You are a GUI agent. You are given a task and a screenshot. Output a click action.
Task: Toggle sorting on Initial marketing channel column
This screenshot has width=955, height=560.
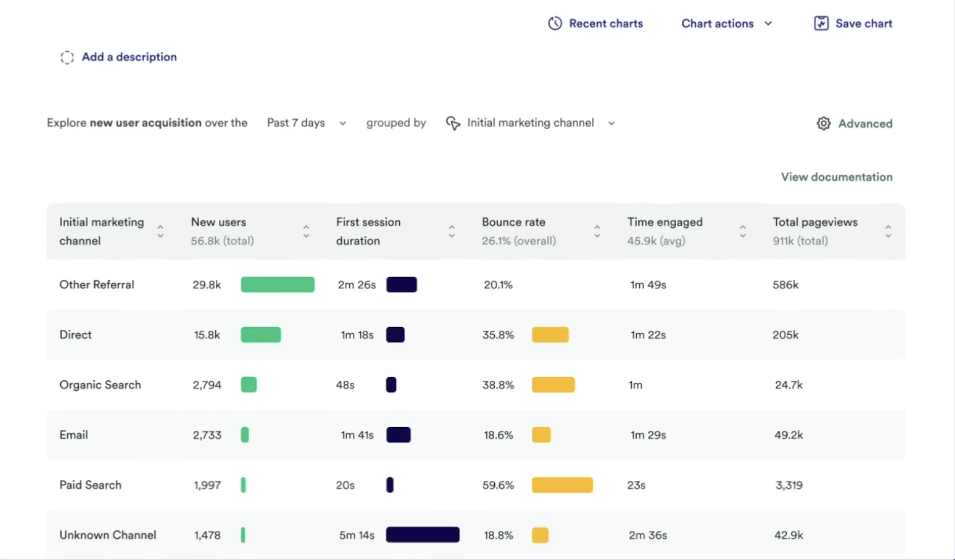point(160,231)
